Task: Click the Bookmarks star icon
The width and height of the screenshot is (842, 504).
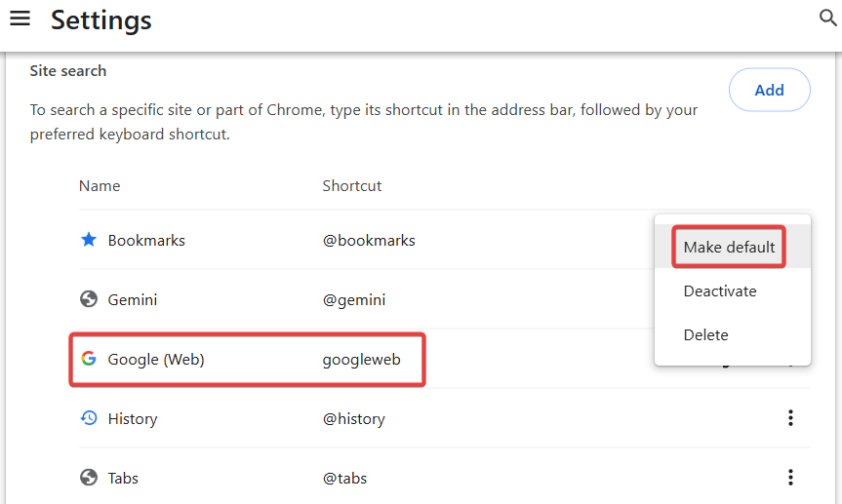Action: [x=89, y=240]
